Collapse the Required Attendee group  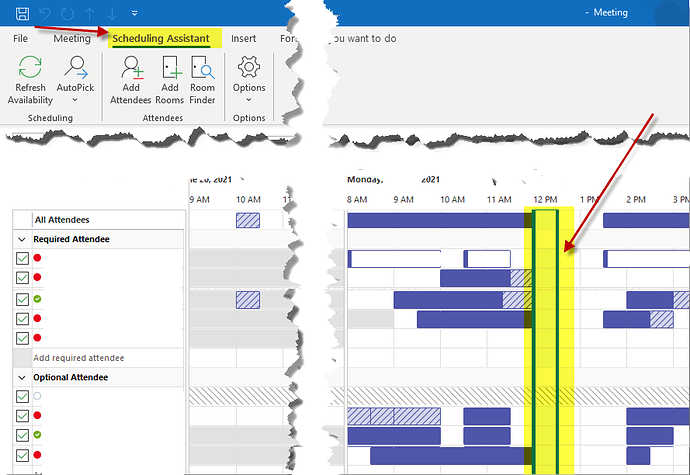point(21,240)
